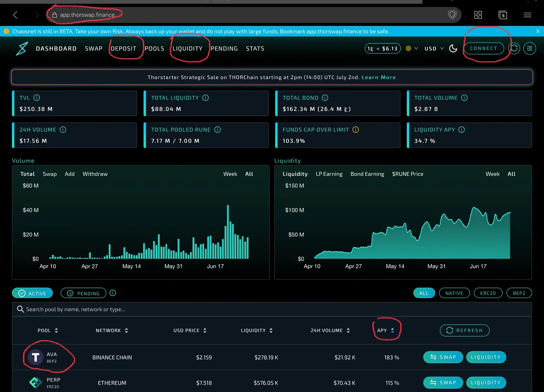
Task: Click SWAP button in AVA row
Action: click(443, 357)
